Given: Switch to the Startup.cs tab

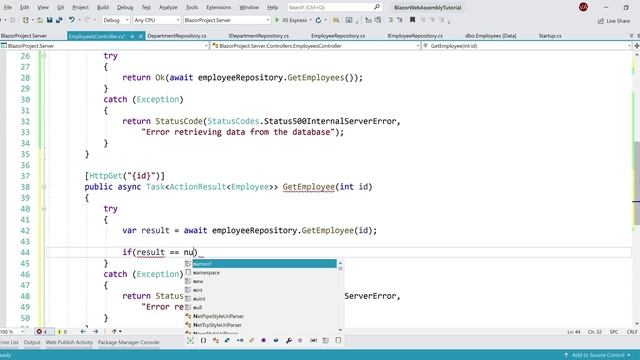Looking at the screenshot, I should point(550,36).
